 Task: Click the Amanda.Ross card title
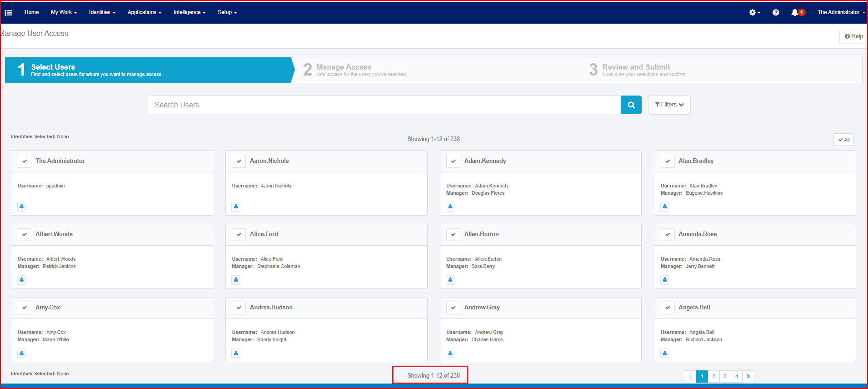coord(698,234)
